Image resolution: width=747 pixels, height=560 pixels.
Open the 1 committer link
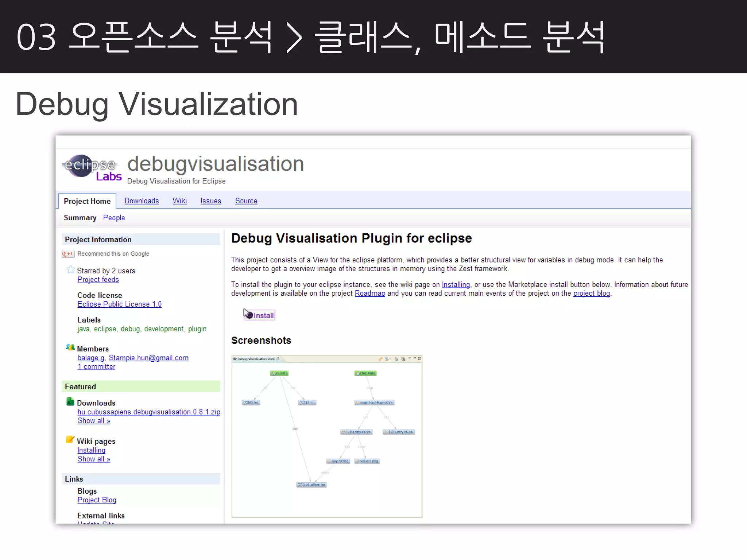point(96,366)
